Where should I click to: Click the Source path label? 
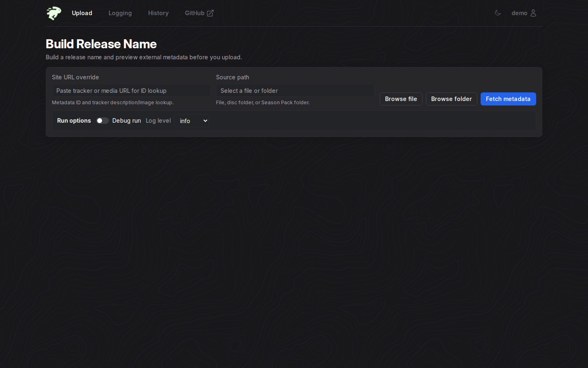(x=232, y=77)
